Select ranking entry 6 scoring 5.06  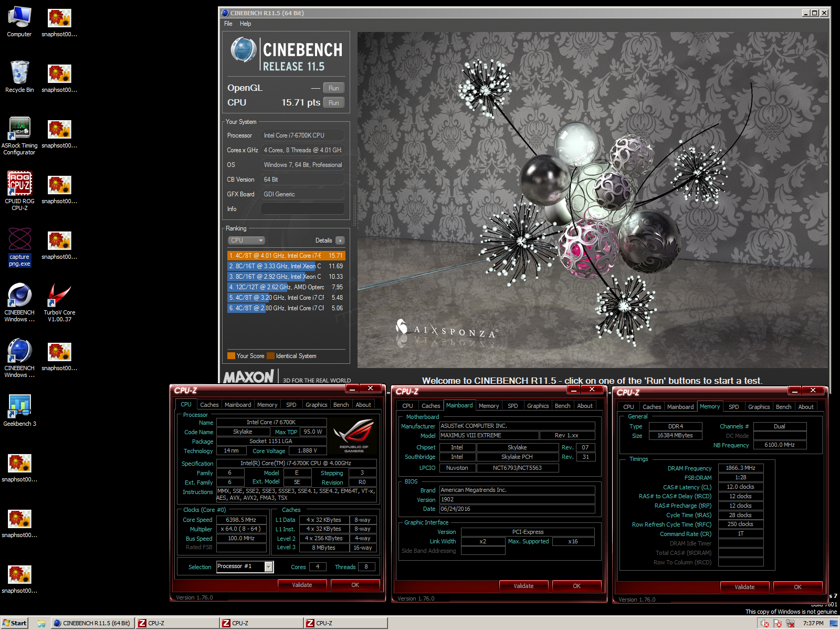coord(286,308)
